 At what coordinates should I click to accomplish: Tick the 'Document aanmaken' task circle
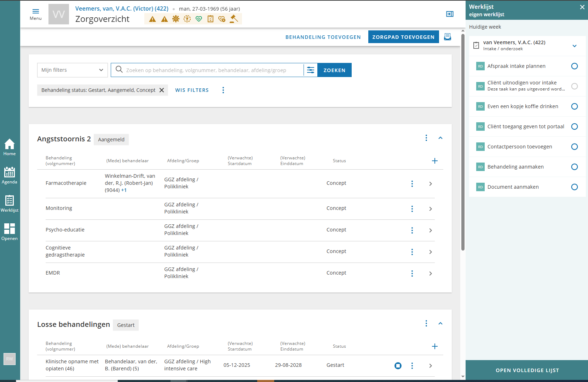pyautogui.click(x=575, y=187)
